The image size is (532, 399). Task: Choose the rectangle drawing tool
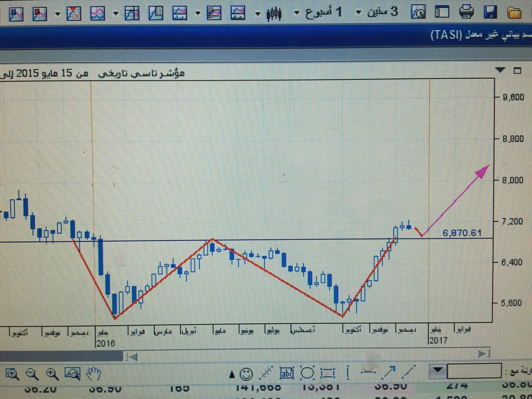click(x=328, y=374)
